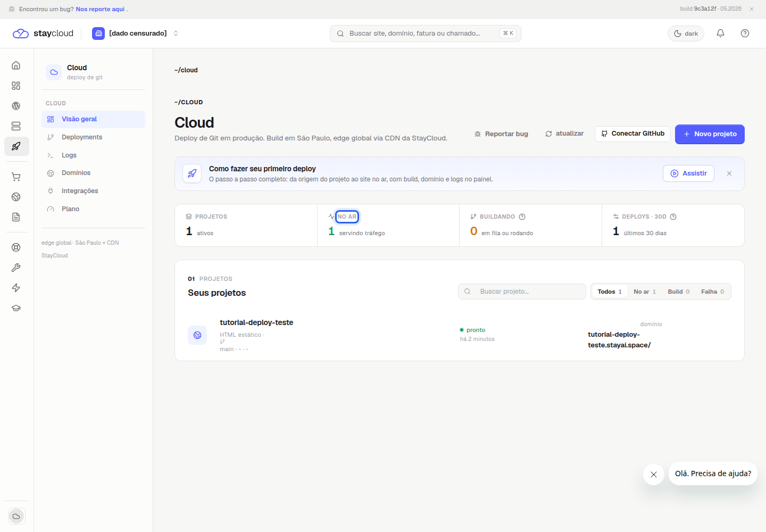This screenshot has width=766, height=532.
Task: Click Novo projeto button
Action: (x=710, y=134)
